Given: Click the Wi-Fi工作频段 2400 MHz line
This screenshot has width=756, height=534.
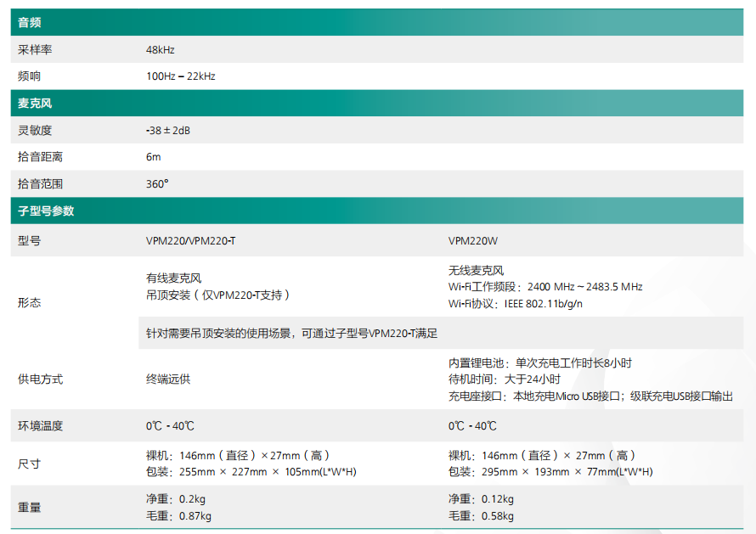Looking at the screenshot, I should click(x=545, y=287).
